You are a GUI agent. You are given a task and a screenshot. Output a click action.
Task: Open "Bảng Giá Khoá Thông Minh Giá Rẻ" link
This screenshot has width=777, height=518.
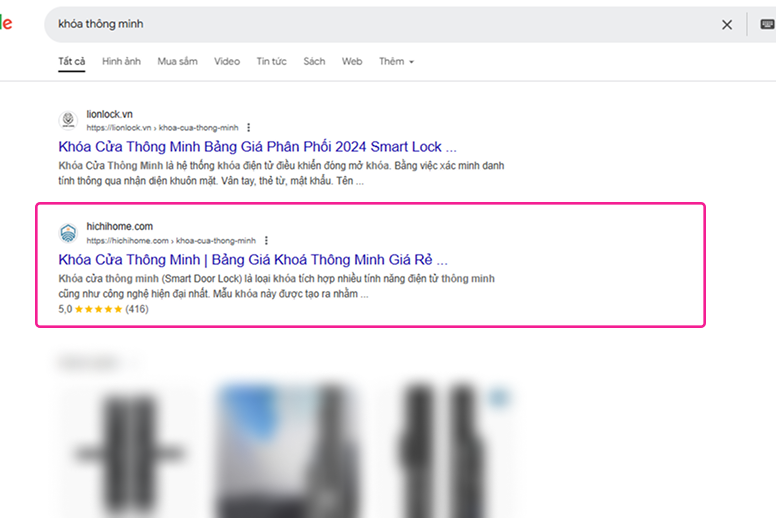click(252, 259)
